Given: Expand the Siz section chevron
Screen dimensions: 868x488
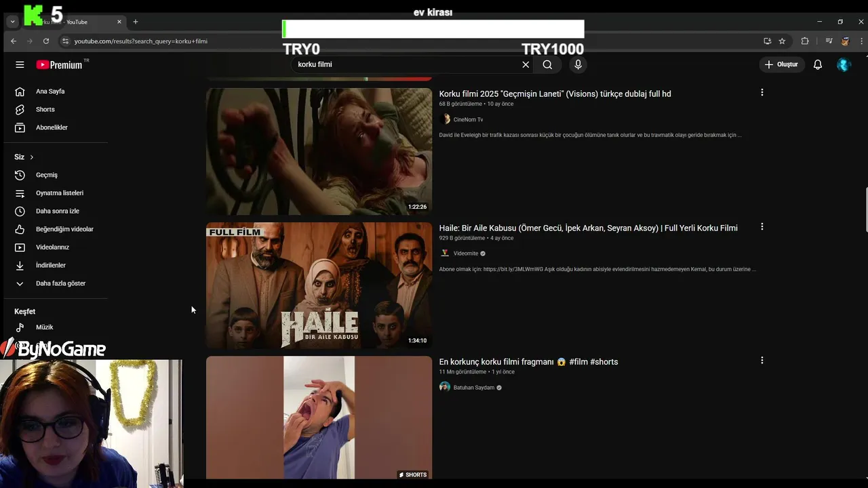Looking at the screenshot, I should coord(31,157).
